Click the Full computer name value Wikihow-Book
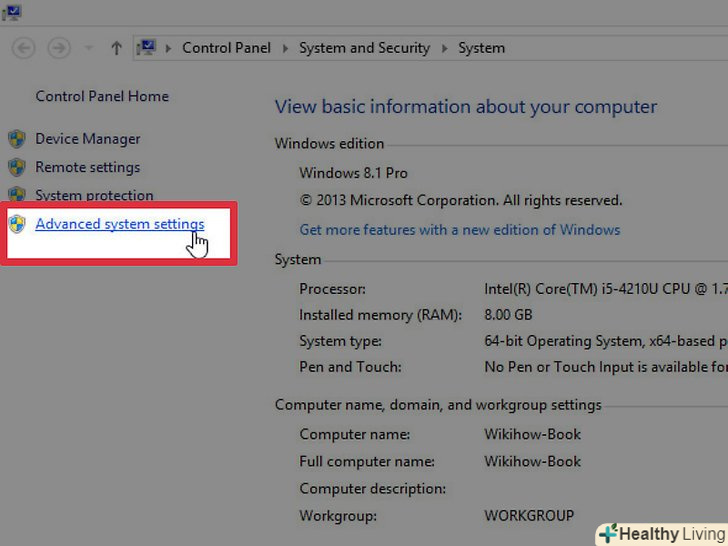728x546 pixels. pos(533,461)
